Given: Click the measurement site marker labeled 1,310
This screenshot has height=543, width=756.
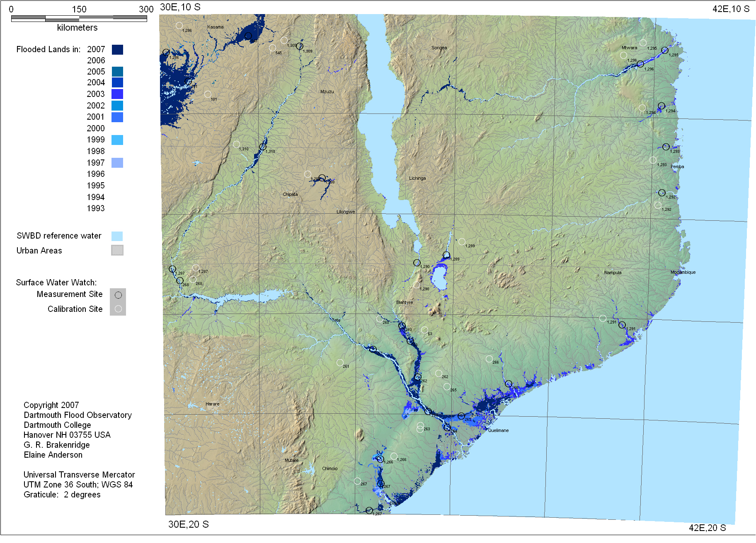Looking at the screenshot, I should 263,147.
